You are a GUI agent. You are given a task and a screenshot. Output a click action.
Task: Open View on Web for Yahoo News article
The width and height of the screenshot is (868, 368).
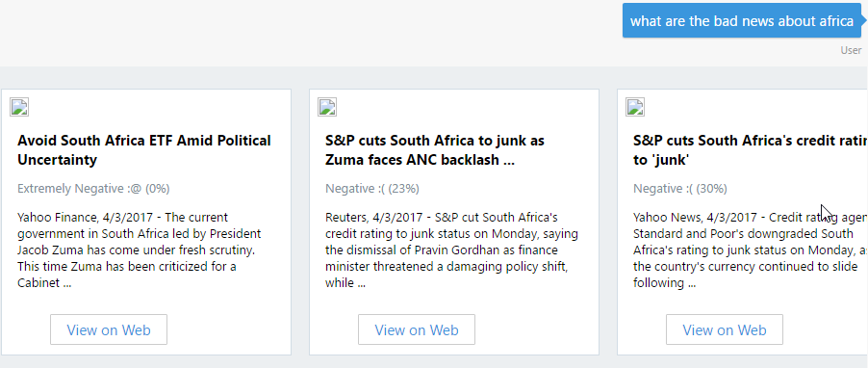click(x=724, y=329)
